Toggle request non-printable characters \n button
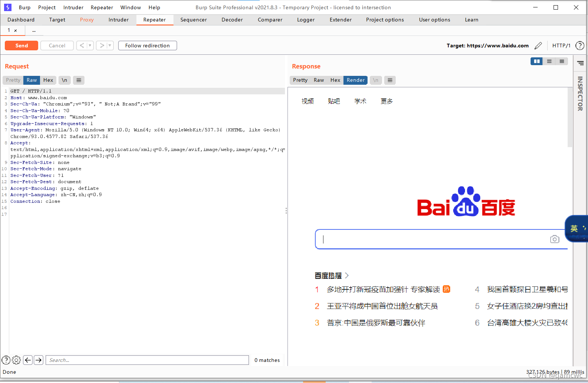Screen dimensions: 588x383 click(64, 80)
